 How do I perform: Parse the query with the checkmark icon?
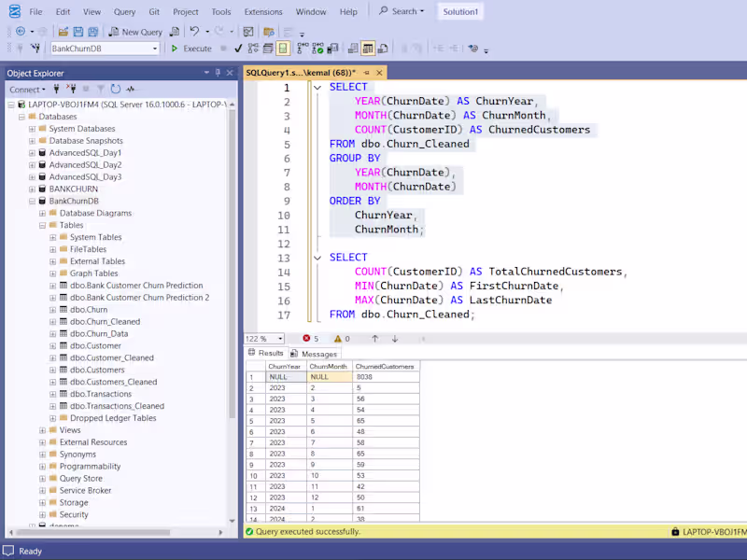point(238,49)
